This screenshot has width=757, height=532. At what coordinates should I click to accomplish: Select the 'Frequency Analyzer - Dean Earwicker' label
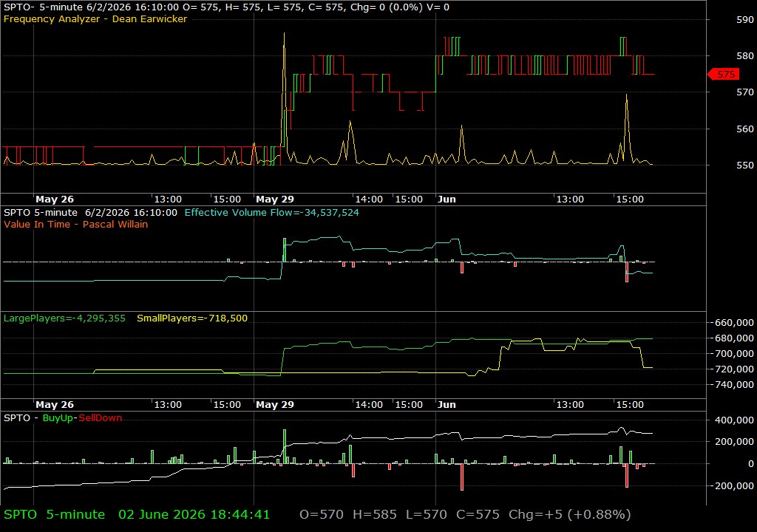95,18
